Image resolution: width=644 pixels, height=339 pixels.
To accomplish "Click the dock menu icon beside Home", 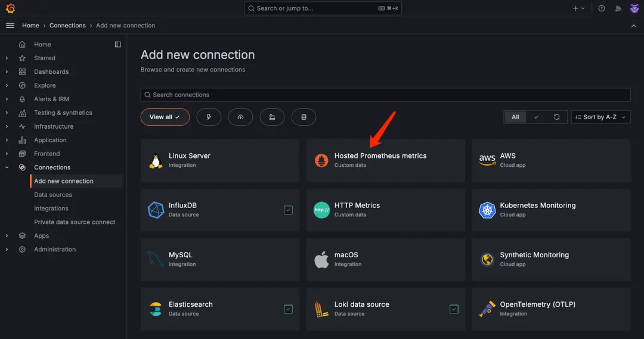I will [118, 44].
